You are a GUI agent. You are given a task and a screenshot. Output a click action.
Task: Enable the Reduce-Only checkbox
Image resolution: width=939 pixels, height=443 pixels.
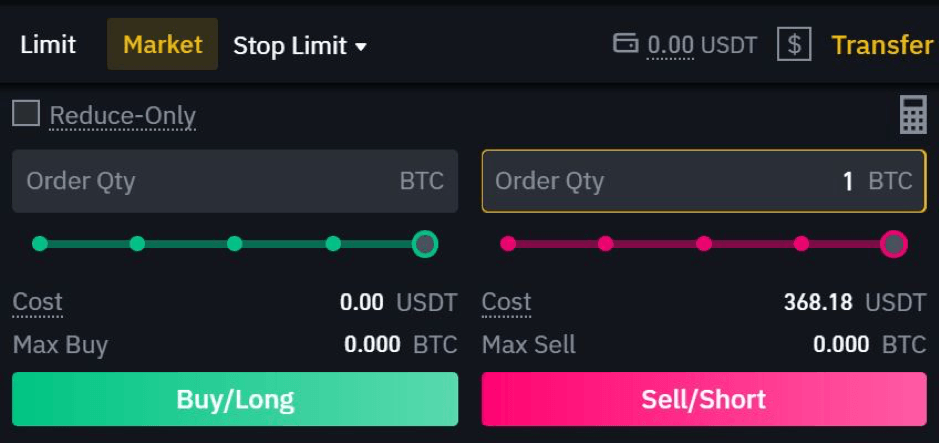(x=26, y=113)
